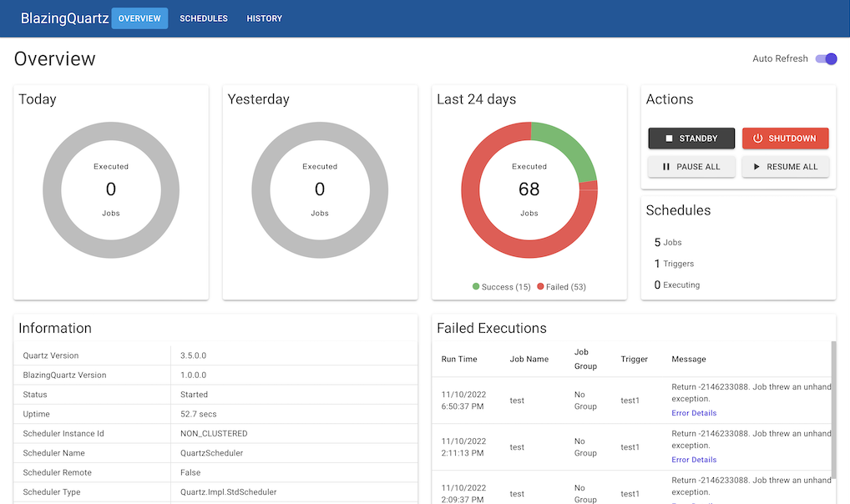Click the 11/10/2022 2:09:37 PM run time cell
The image size is (850, 504).
[x=463, y=494]
